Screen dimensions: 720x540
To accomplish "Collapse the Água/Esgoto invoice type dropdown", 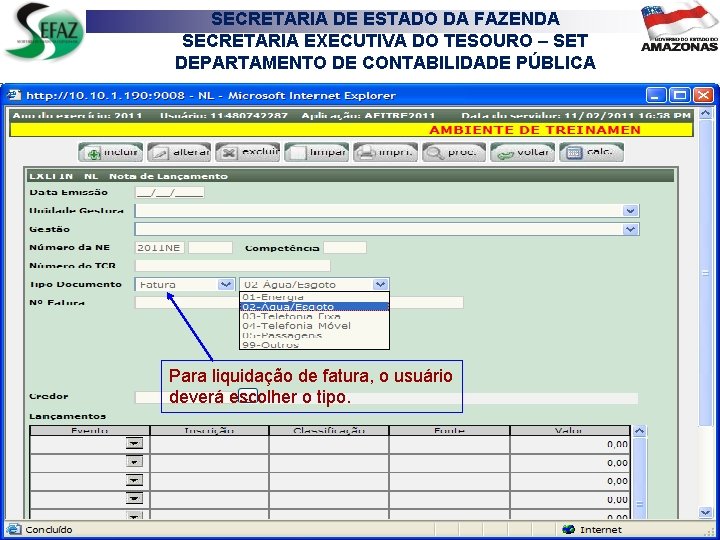I will [x=380, y=284].
